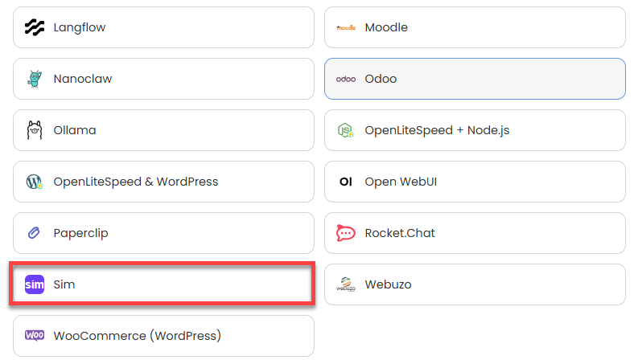Image resolution: width=638 pixels, height=364 pixels.
Task: Select the Sim application card
Action: click(x=163, y=284)
